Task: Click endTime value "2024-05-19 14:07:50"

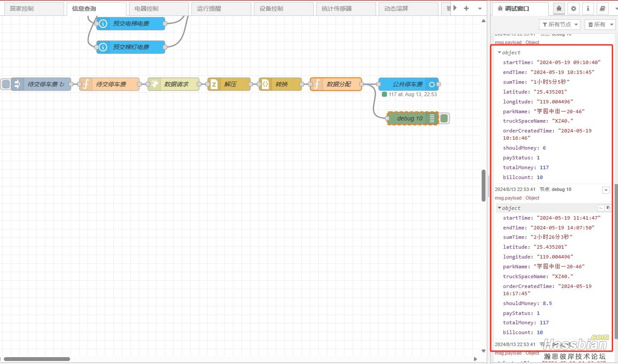Action: coord(562,228)
